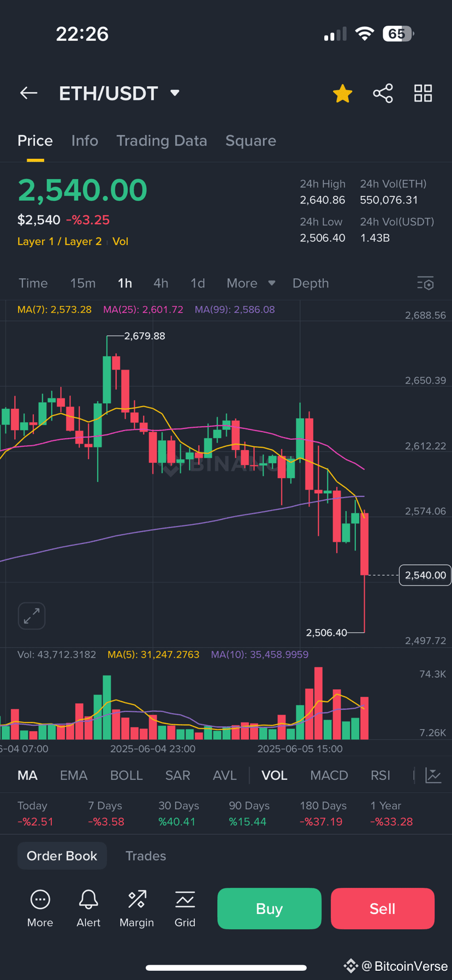Open the indicator chart icon after RSI
Screen dimensions: 452x980
433,775
